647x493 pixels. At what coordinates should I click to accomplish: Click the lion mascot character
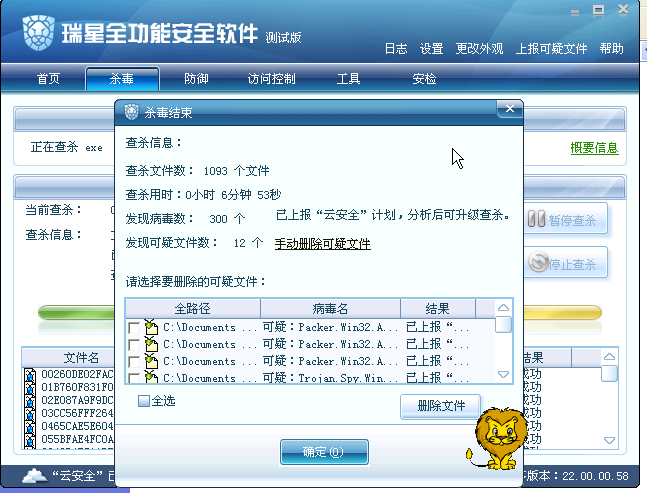[497, 438]
